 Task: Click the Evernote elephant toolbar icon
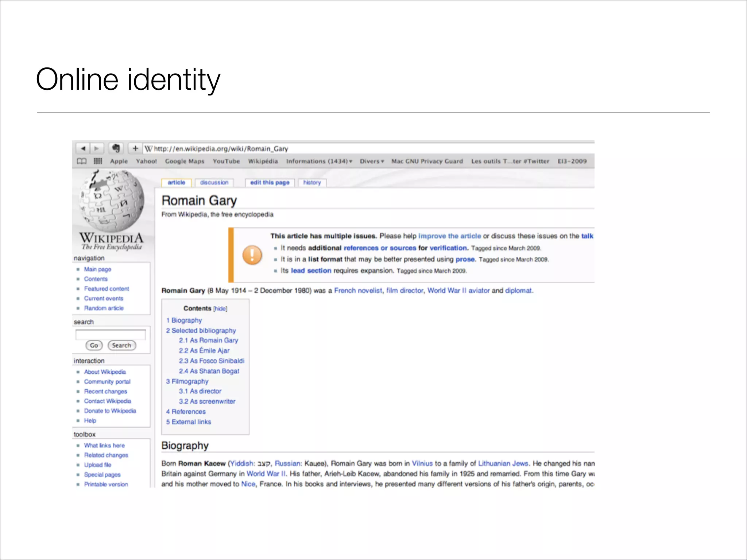[116, 148]
